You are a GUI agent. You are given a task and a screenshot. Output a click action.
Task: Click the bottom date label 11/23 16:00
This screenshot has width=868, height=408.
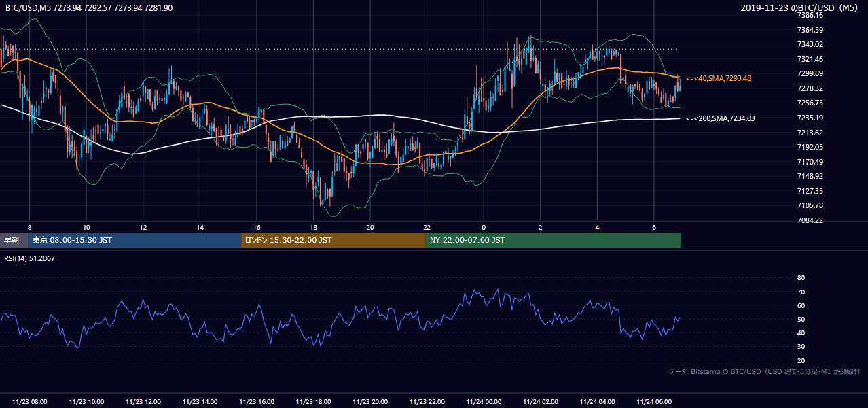click(x=257, y=402)
